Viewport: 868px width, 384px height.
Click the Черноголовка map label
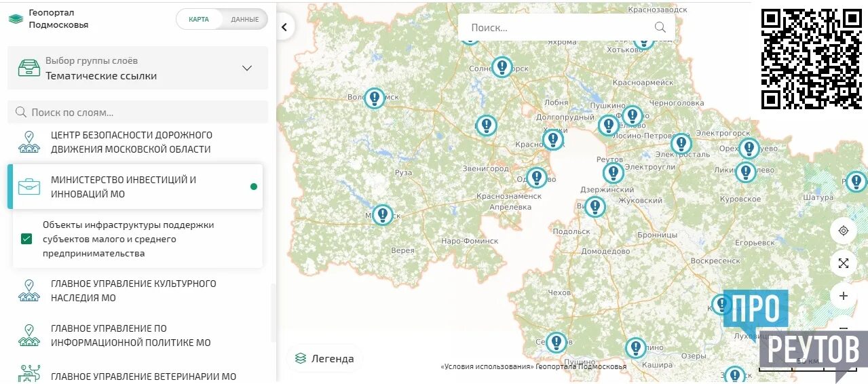tap(677, 103)
